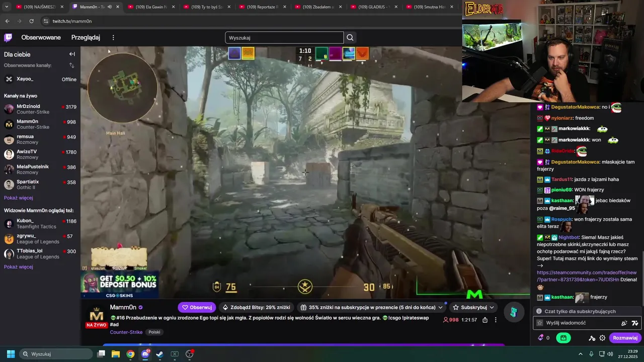Click Windows taskbar search box
The image size is (644, 362).
pyautogui.click(x=55, y=354)
